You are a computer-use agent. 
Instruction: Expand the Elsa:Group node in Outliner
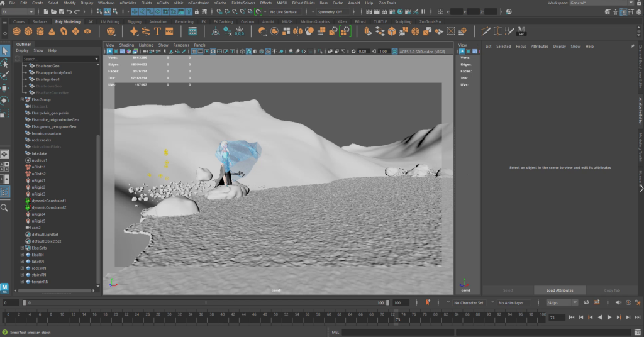click(x=22, y=99)
